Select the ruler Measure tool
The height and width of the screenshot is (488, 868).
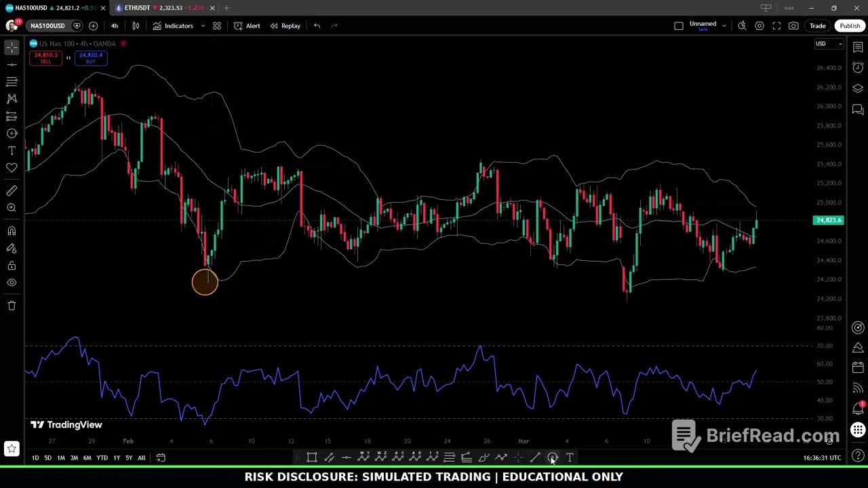pos(11,190)
